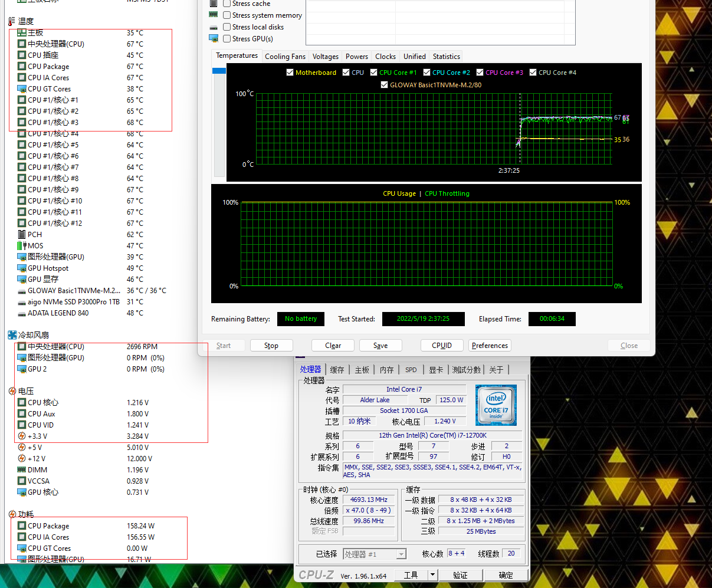Open the 工具 dropdown arrow in CPU-Z

pos(432,575)
